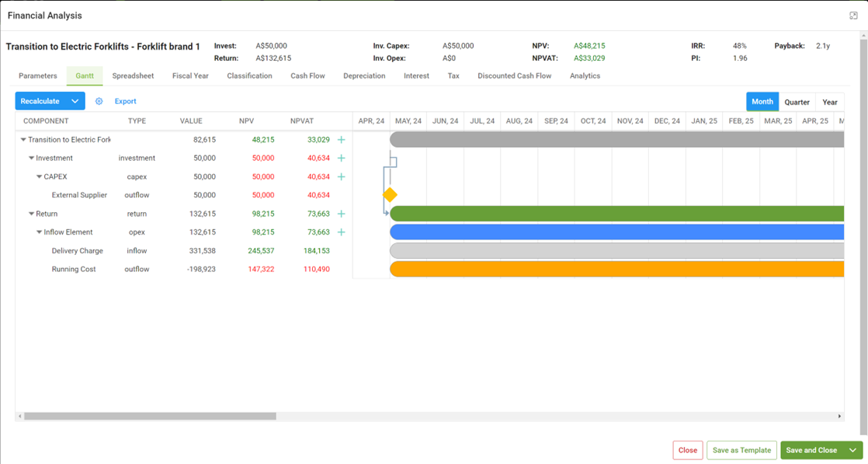The width and height of the screenshot is (868, 464).
Task: Click the plus icon beside Inflow Element
Action: [x=339, y=232]
